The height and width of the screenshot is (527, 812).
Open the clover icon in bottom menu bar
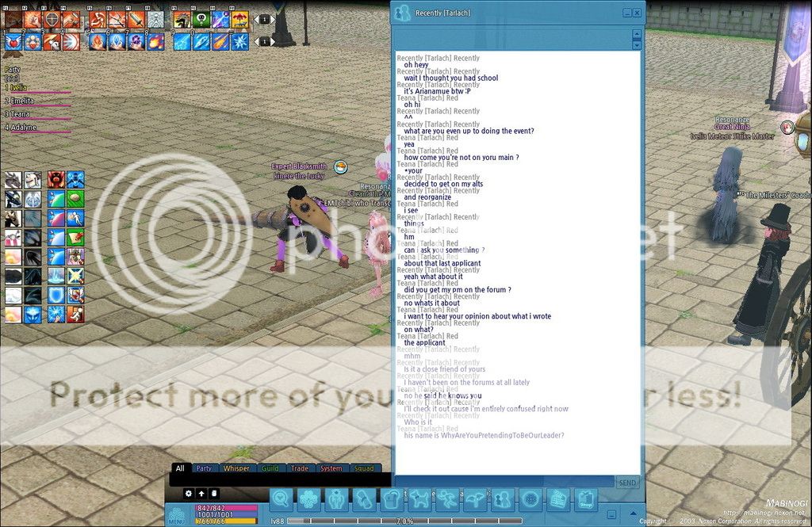click(309, 499)
